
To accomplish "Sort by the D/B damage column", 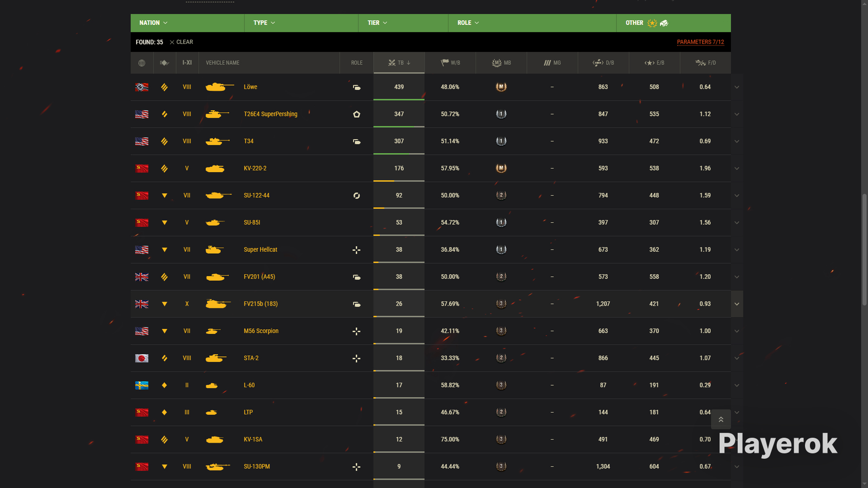I will pyautogui.click(x=603, y=63).
